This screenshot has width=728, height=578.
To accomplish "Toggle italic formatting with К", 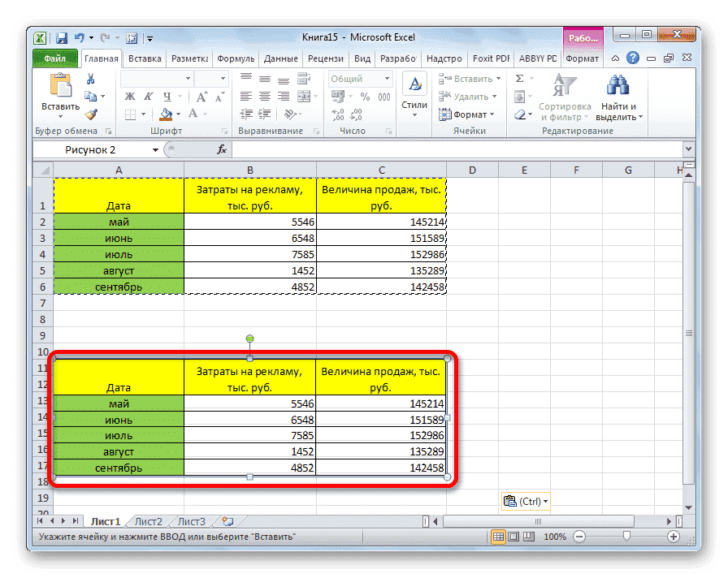I will tap(147, 96).
